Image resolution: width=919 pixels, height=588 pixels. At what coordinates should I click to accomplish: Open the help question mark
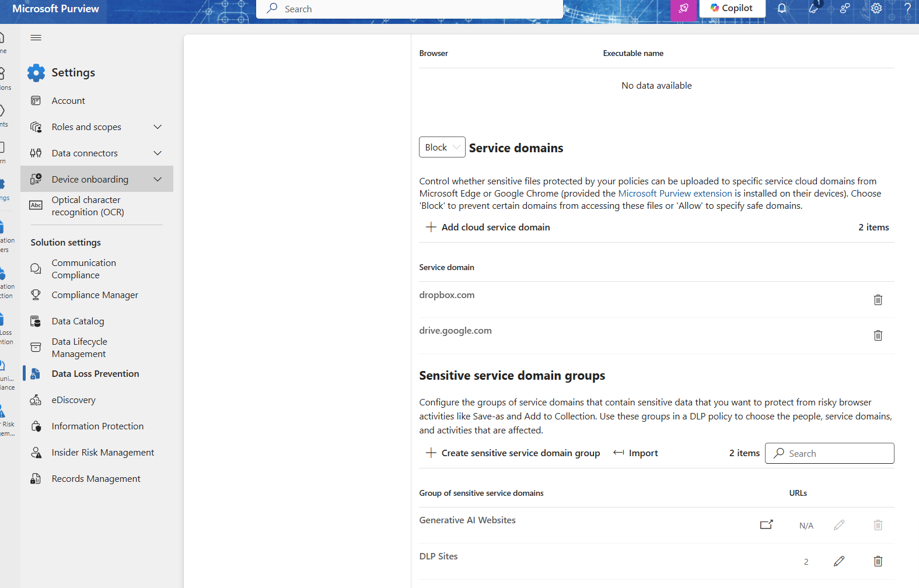(x=908, y=8)
